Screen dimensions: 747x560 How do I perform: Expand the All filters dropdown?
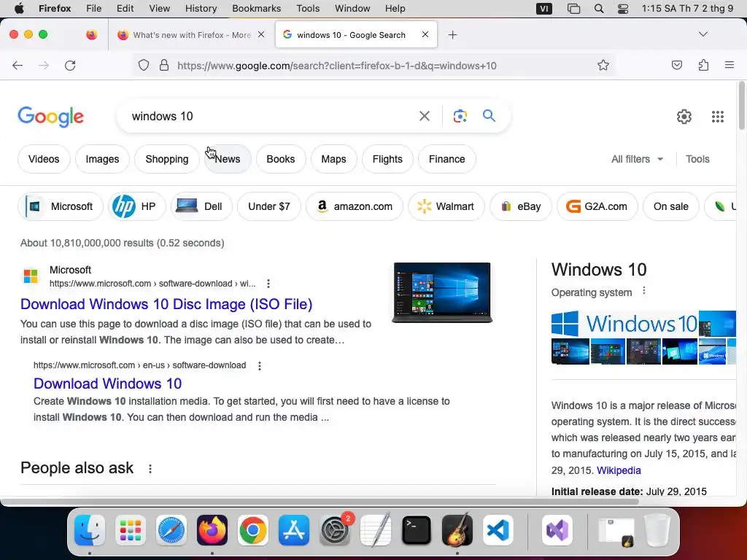click(637, 159)
